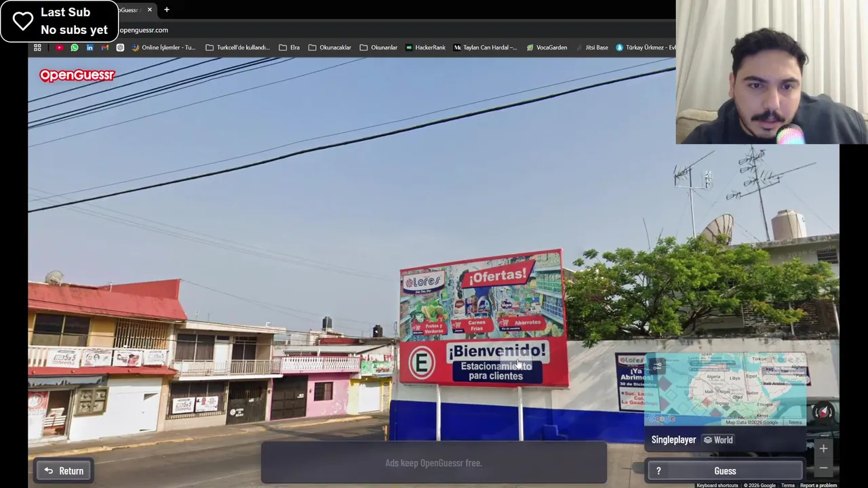This screenshot has width=868, height=488.
Task: Zoom in with the plus button
Action: point(823,448)
